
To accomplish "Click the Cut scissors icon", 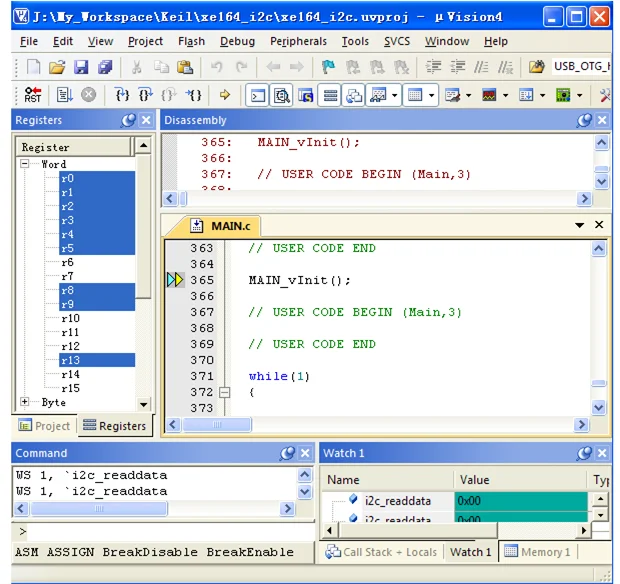I will pyautogui.click(x=136, y=67).
